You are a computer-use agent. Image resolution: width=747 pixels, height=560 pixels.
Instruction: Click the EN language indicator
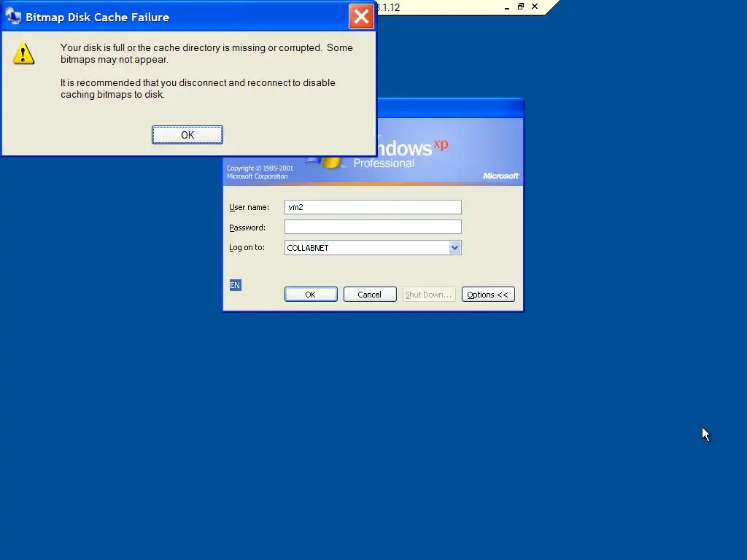235,285
